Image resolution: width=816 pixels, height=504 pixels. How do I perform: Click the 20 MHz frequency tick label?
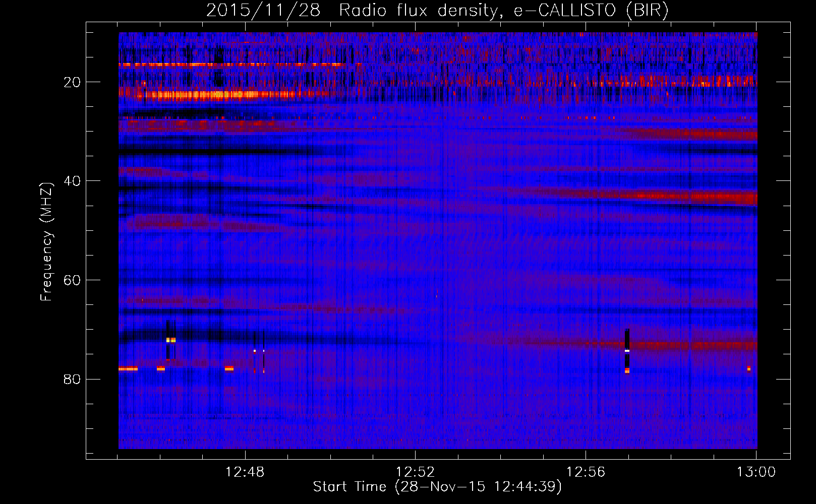point(72,82)
